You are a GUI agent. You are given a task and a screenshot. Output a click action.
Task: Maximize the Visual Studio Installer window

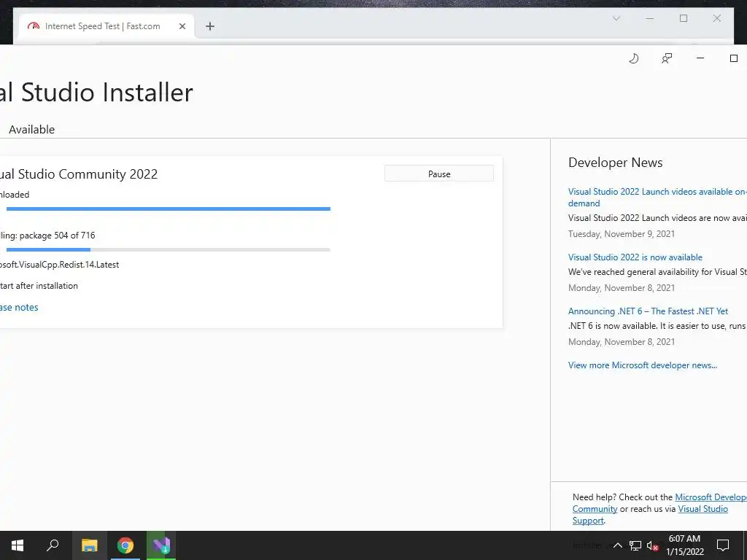coord(734,58)
